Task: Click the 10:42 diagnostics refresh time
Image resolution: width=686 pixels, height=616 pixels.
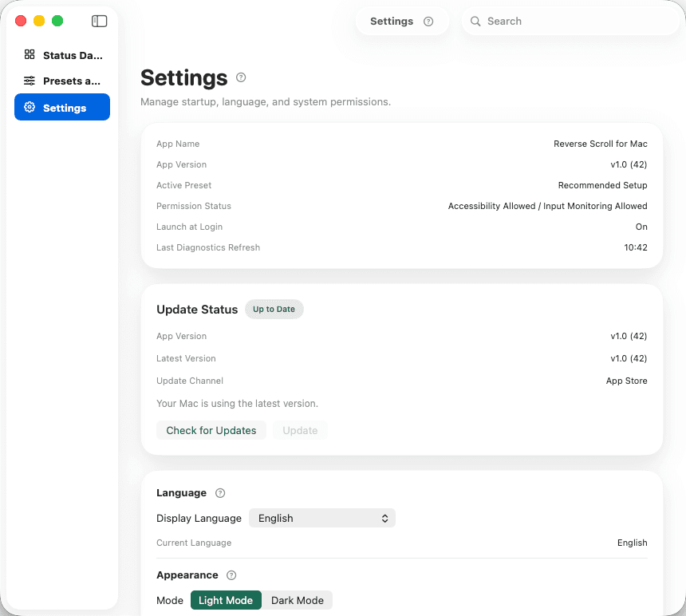Action: 636,247
